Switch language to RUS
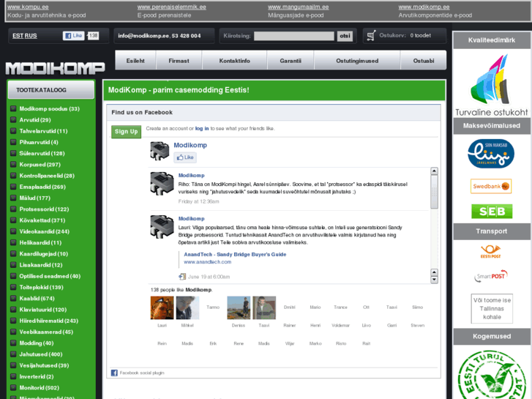Viewport: 532px width, 399px height. pyautogui.click(x=31, y=36)
